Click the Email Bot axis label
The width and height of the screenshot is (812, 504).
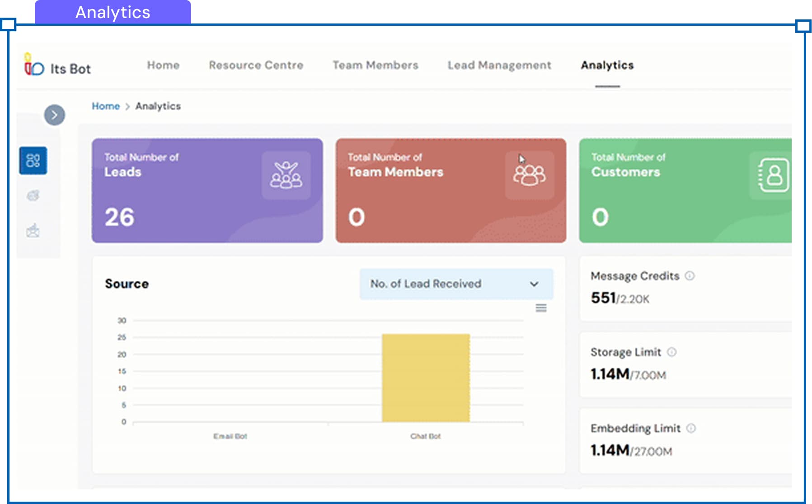pos(230,436)
